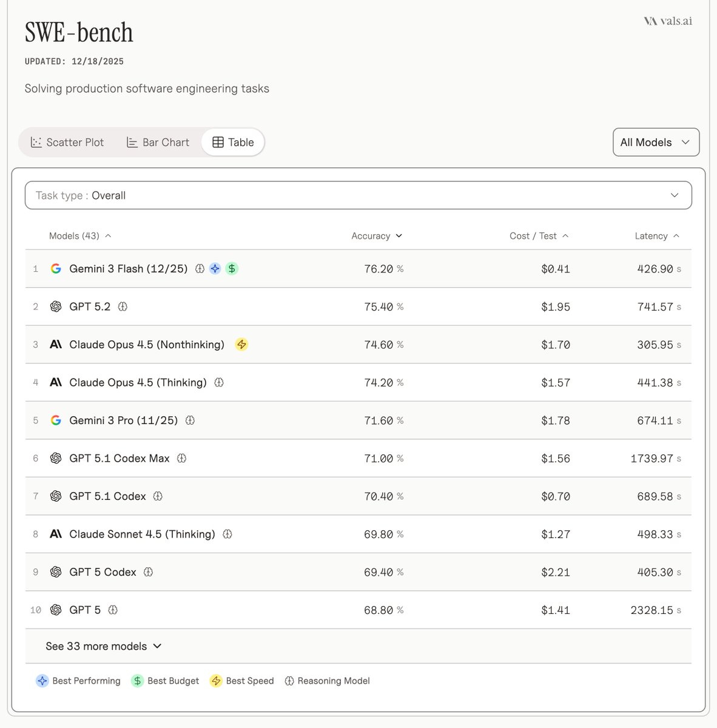Click the Best Speed legend lightning icon
The height and width of the screenshot is (728, 717).
click(x=216, y=681)
